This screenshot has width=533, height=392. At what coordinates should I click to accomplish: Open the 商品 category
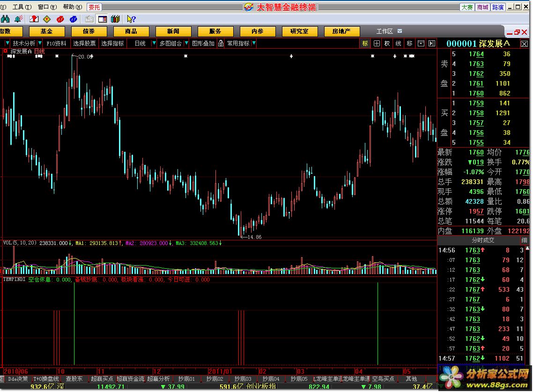click(x=131, y=31)
